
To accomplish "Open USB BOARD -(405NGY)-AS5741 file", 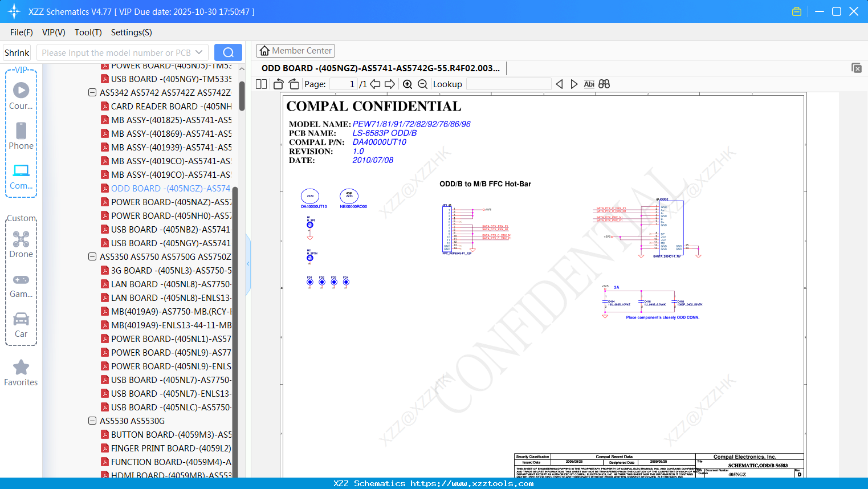I will [x=166, y=243].
